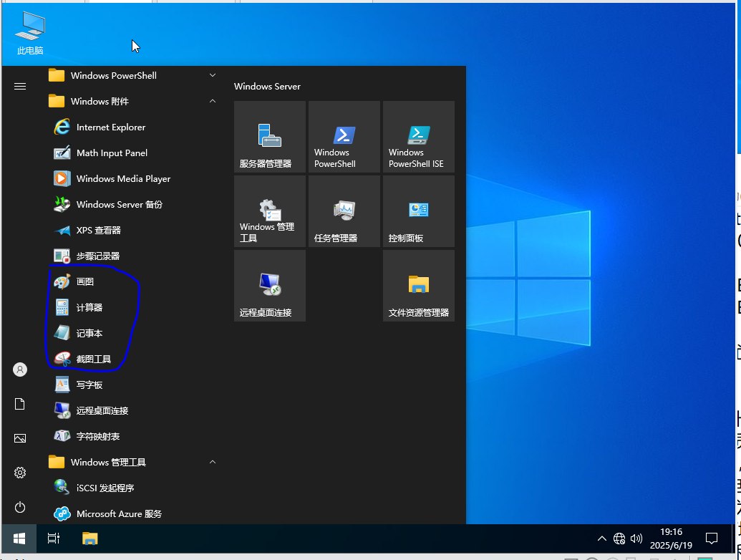The height and width of the screenshot is (560, 741).
Task: Show hidden system tray icons
Action: pyautogui.click(x=602, y=539)
